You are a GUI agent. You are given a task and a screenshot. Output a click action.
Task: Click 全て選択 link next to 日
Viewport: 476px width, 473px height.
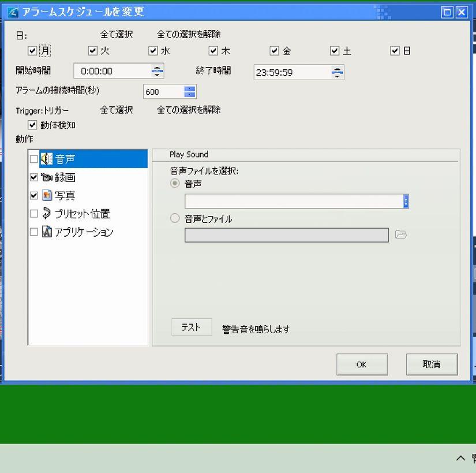click(x=117, y=34)
